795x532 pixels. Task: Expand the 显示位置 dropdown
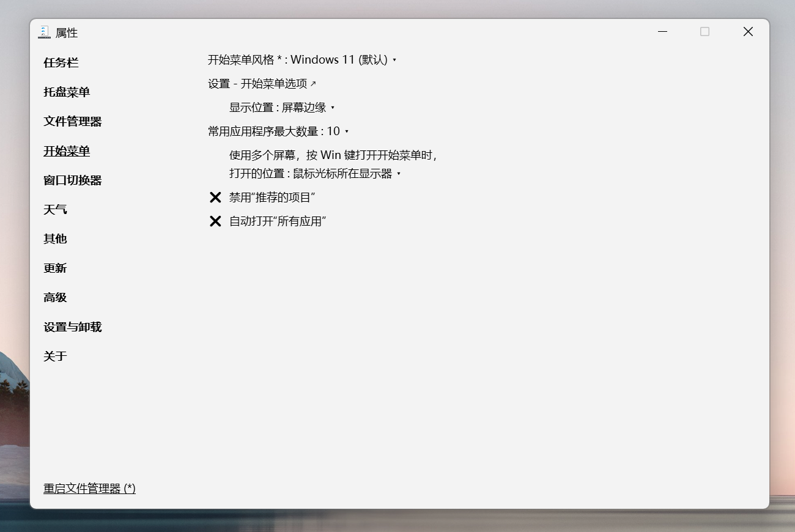pyautogui.click(x=283, y=108)
